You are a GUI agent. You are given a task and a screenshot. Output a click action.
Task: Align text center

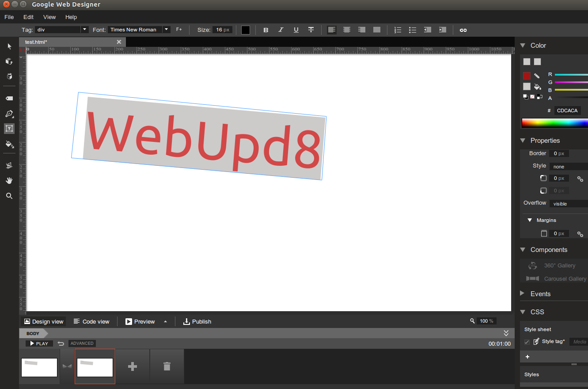point(347,30)
